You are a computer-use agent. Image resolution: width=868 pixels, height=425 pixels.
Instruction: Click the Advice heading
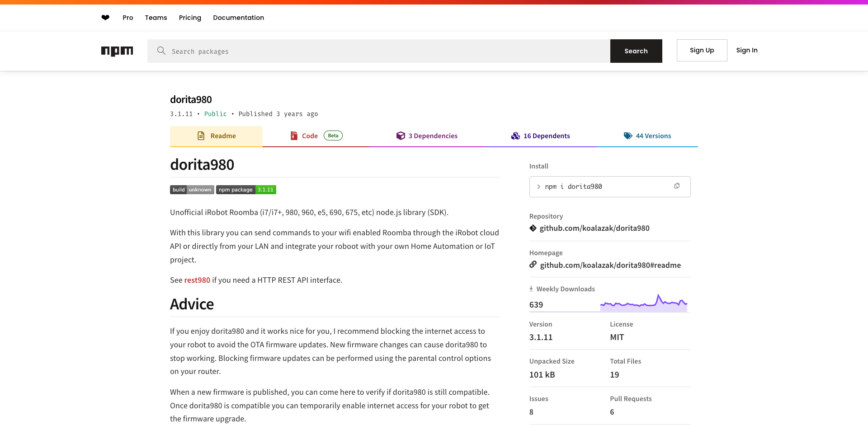click(x=192, y=304)
